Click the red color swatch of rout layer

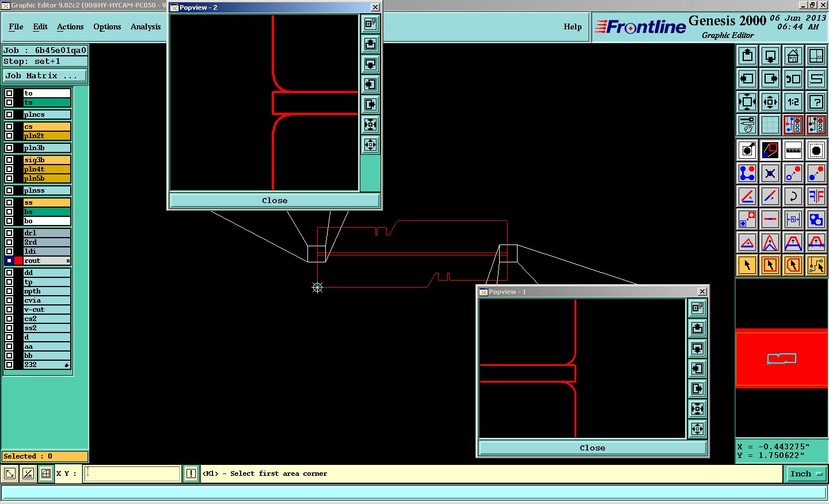tap(18, 261)
